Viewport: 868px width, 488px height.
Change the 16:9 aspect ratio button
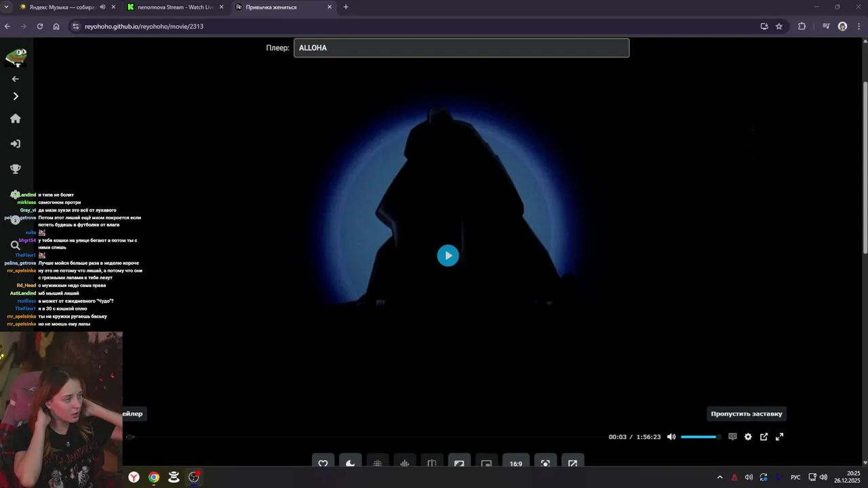click(516, 462)
